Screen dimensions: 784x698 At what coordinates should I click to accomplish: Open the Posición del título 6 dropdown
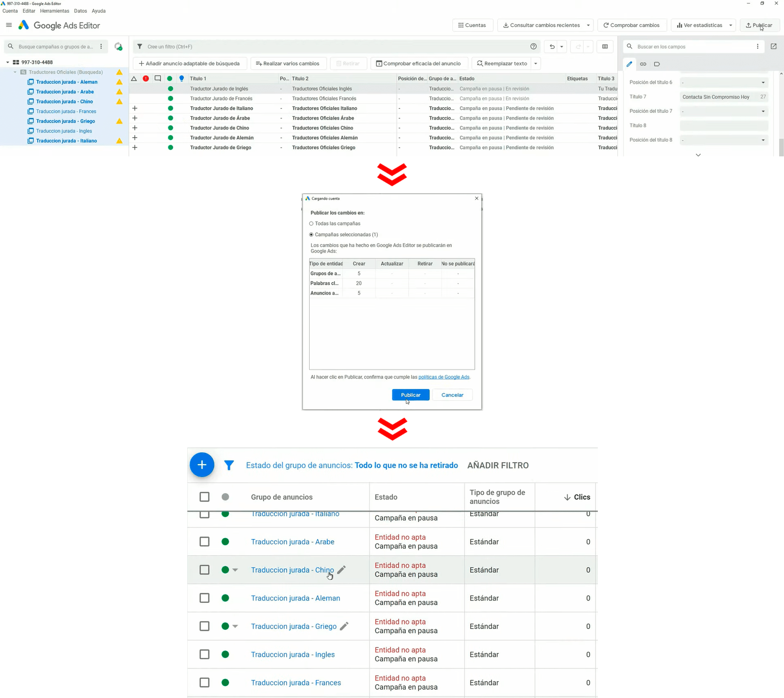(724, 82)
